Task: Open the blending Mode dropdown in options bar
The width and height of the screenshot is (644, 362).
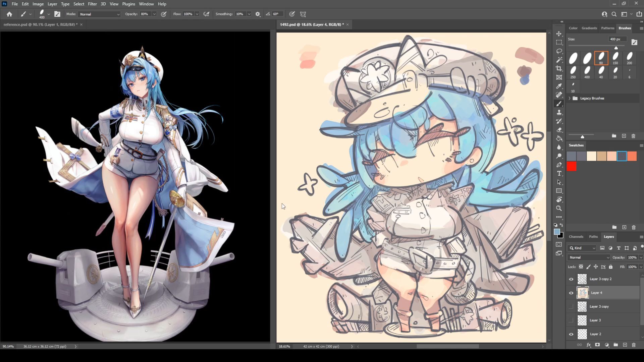Action: coord(99,14)
